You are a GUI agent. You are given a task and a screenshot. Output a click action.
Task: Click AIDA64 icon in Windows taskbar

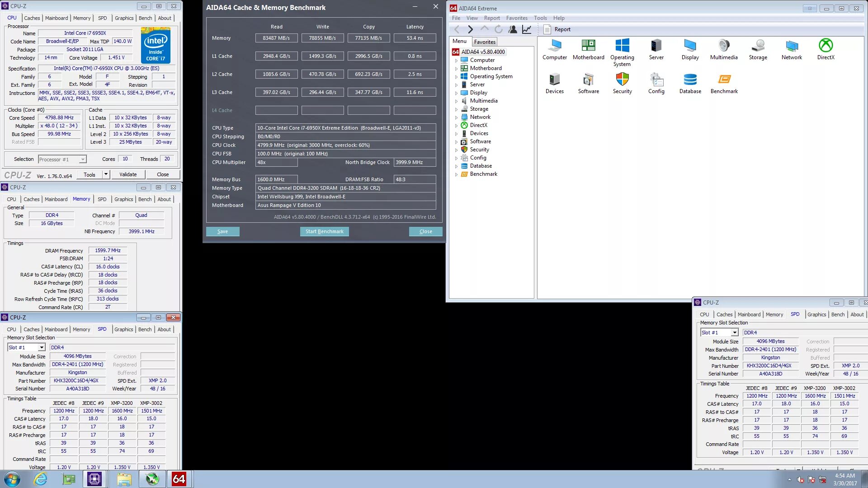point(179,479)
